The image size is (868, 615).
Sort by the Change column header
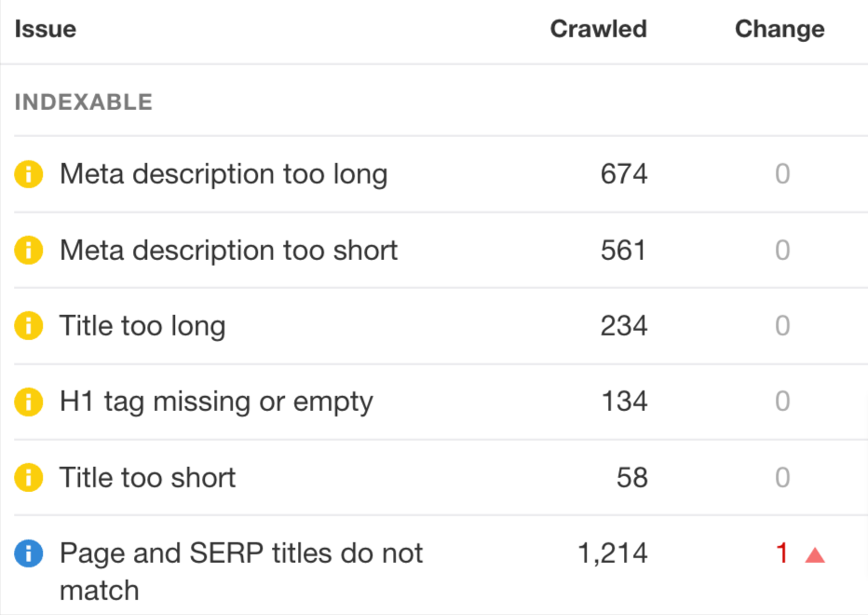(779, 29)
